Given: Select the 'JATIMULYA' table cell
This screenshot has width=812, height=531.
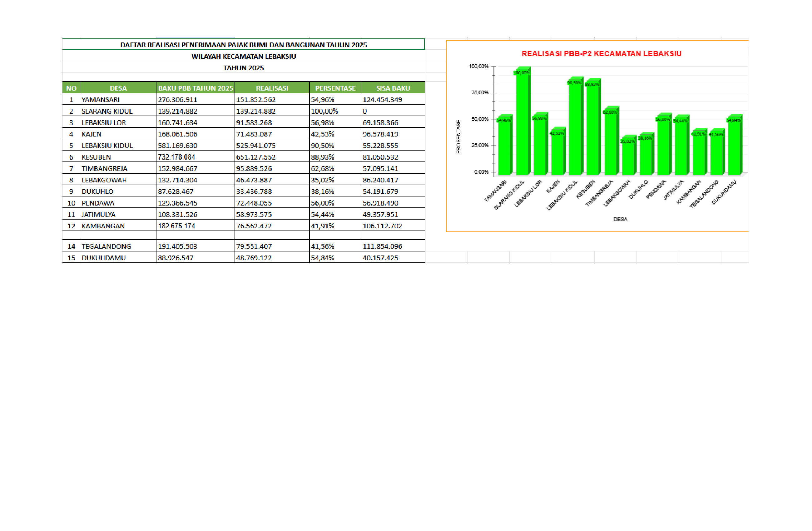Looking at the screenshot, I should 118,214.
